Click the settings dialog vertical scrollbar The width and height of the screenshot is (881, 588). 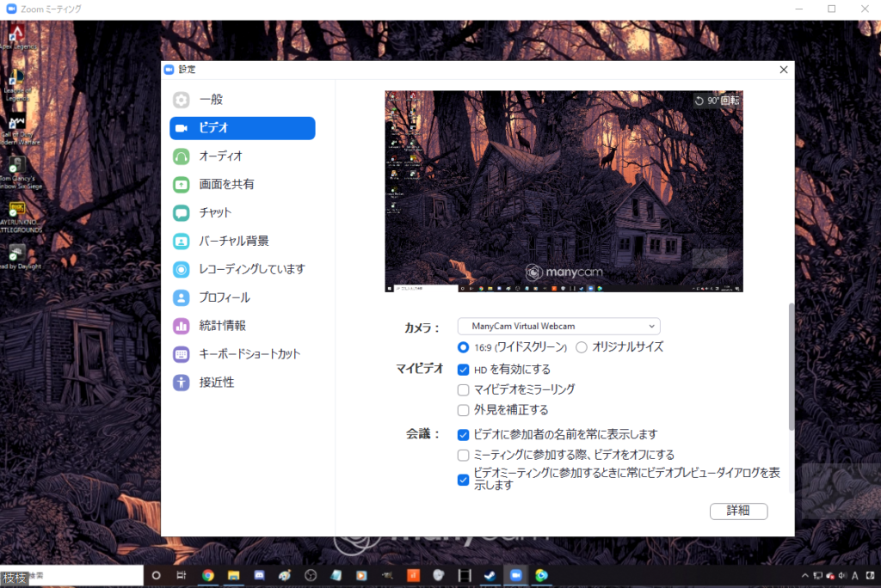pos(792,367)
